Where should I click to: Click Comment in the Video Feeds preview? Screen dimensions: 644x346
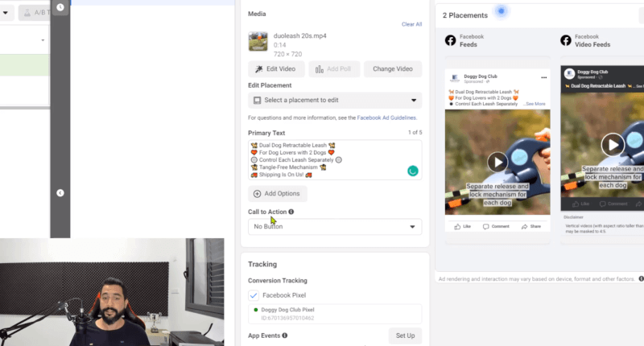coord(613,204)
